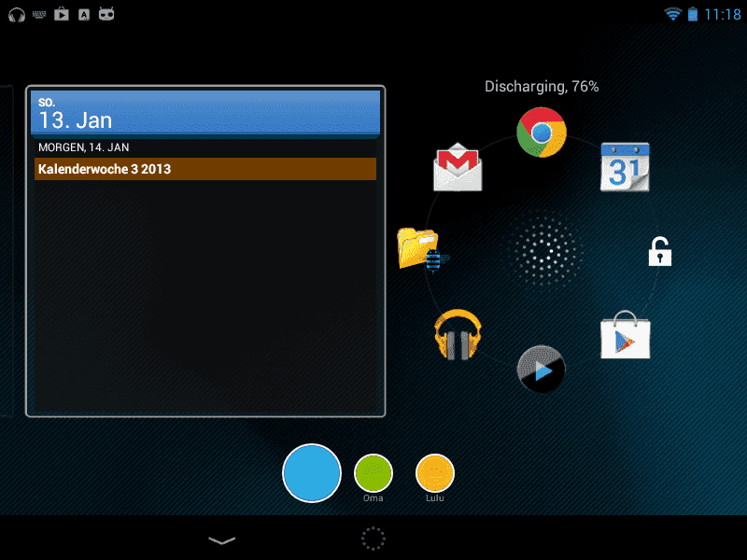Tap the 11:18 clock
747x560 pixels.
(723, 15)
